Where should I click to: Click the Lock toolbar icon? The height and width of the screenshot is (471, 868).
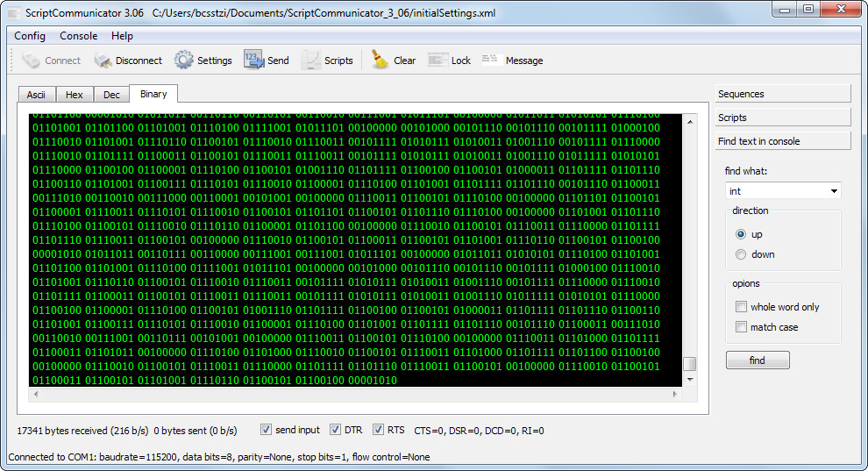pyautogui.click(x=438, y=60)
